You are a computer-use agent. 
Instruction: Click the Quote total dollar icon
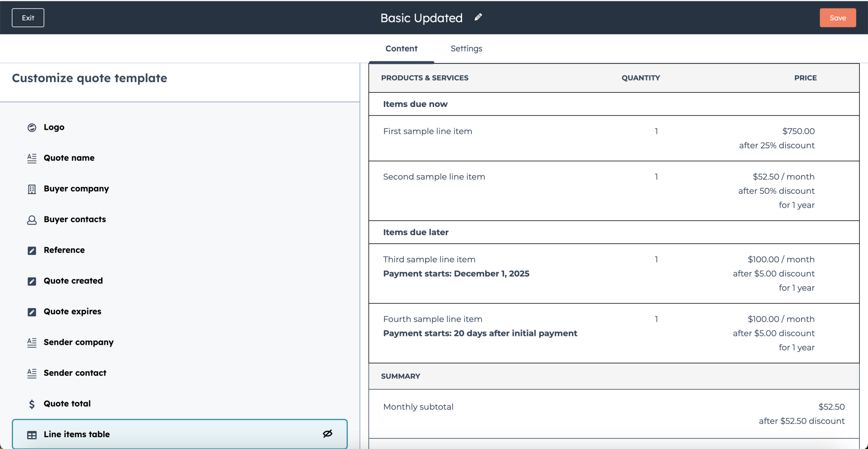(x=32, y=404)
